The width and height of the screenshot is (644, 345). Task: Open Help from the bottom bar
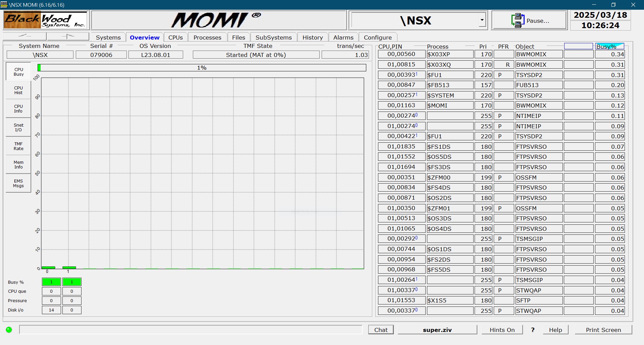click(555, 330)
